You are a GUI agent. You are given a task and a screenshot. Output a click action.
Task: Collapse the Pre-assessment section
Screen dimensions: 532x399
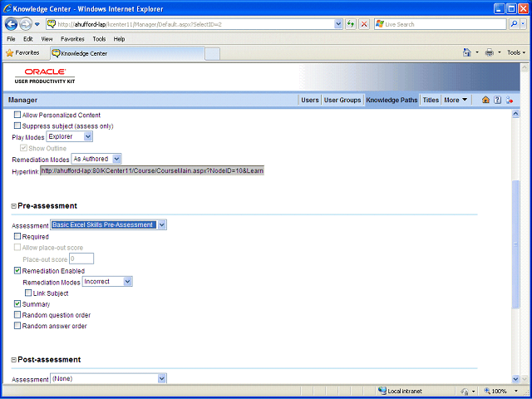14,206
